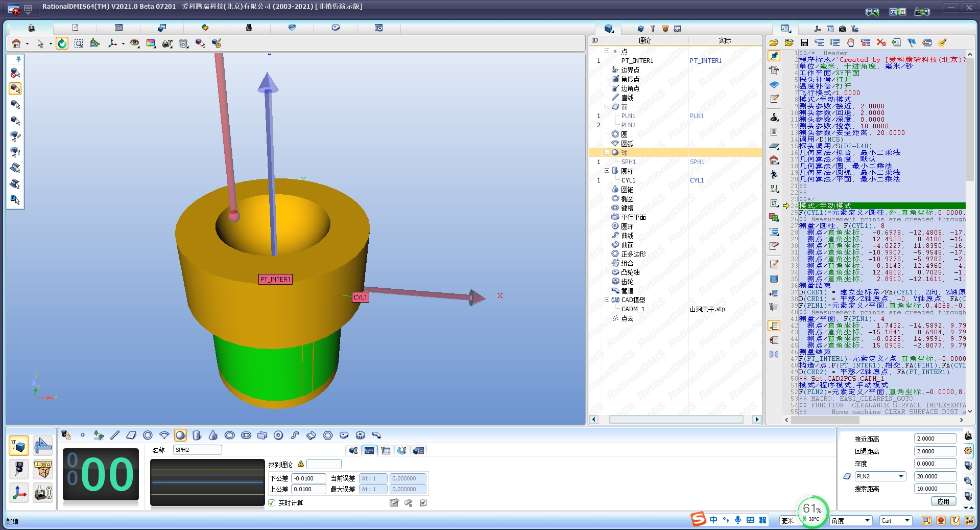Image resolution: width=980 pixels, height=530 pixels.
Task: Switch to the table tab above the viewport
Action: point(118,28)
